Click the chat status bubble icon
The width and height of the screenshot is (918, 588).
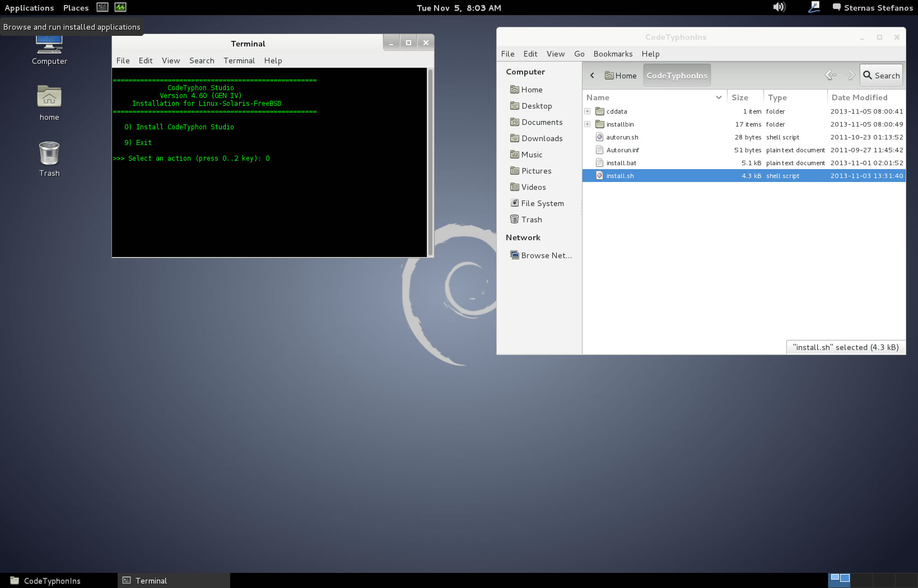pos(837,7)
